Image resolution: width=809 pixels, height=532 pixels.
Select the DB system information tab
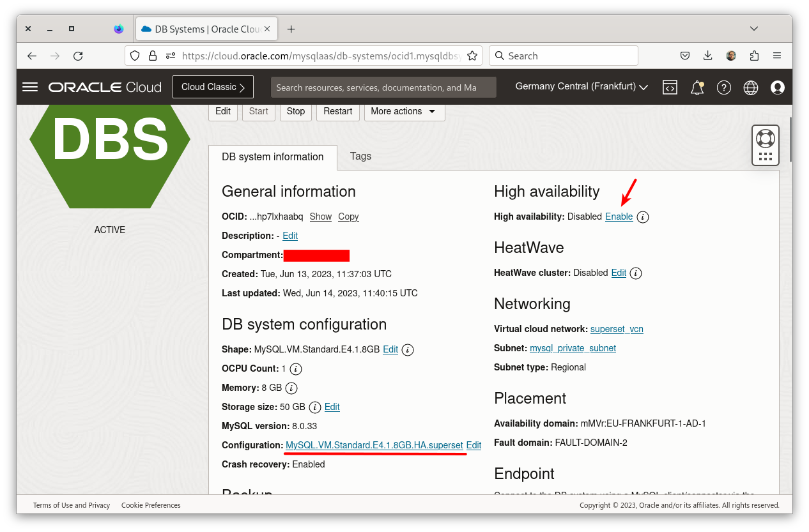click(x=273, y=157)
